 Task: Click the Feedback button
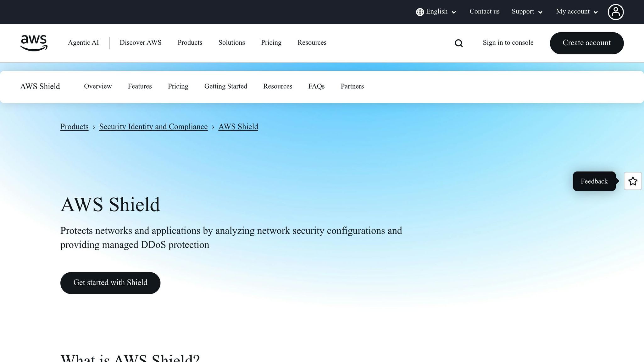point(594,181)
